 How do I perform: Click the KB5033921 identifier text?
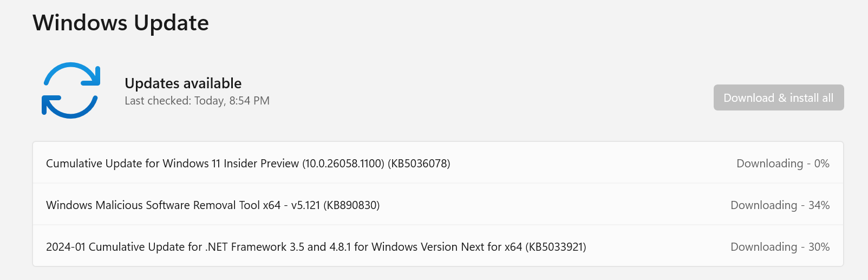tap(556, 247)
